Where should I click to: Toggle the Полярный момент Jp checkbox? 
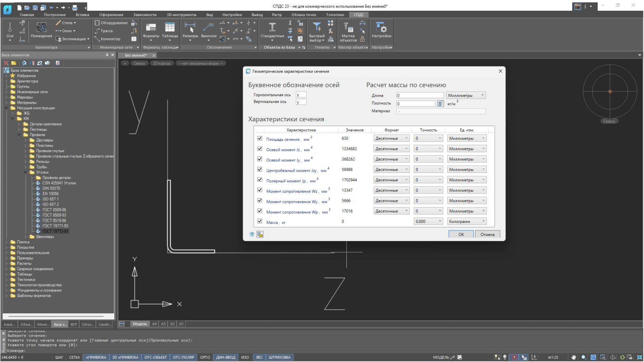pos(260,180)
